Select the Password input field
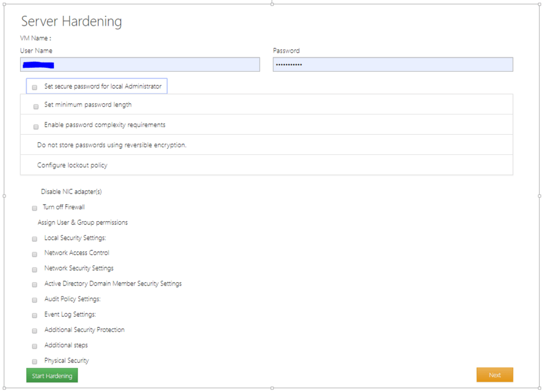543x392 pixels. tap(392, 64)
